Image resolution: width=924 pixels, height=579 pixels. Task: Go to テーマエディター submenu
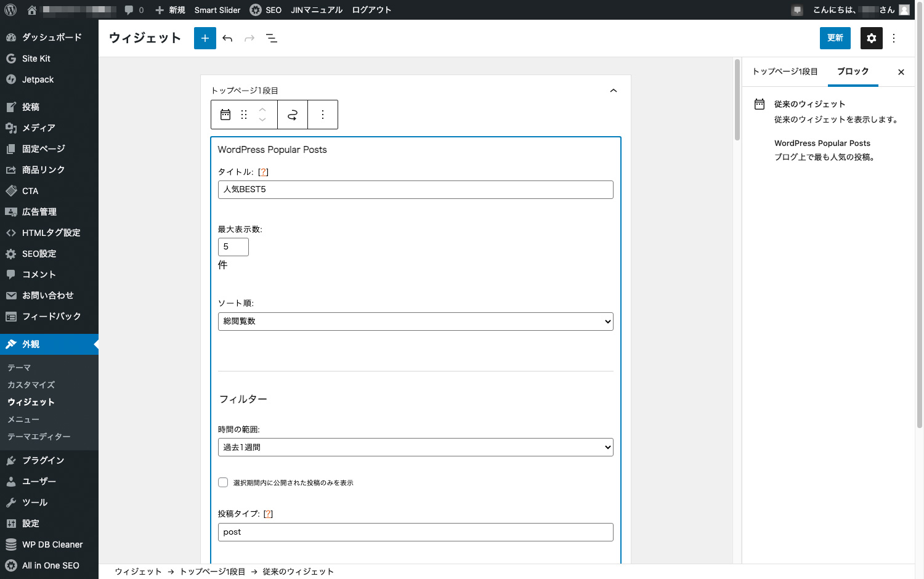(39, 437)
